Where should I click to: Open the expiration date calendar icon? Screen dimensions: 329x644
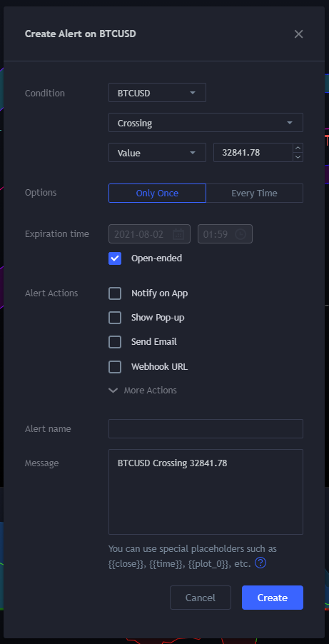178,234
